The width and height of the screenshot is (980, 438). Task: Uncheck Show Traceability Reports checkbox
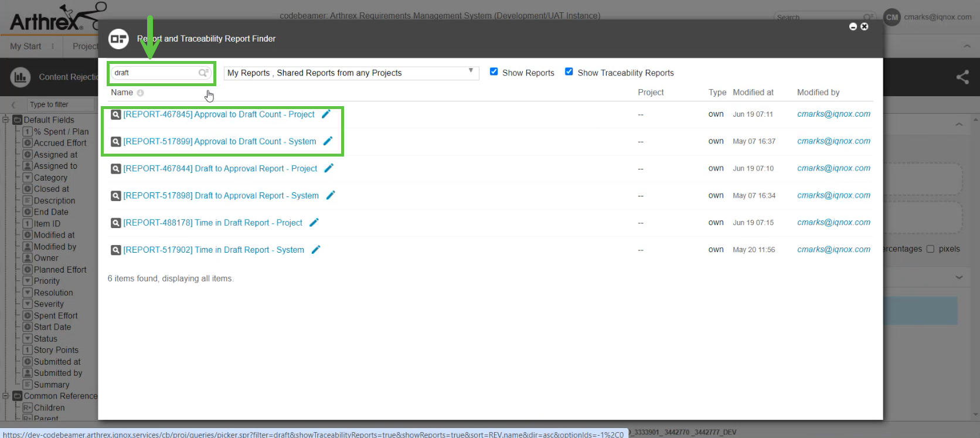569,72
